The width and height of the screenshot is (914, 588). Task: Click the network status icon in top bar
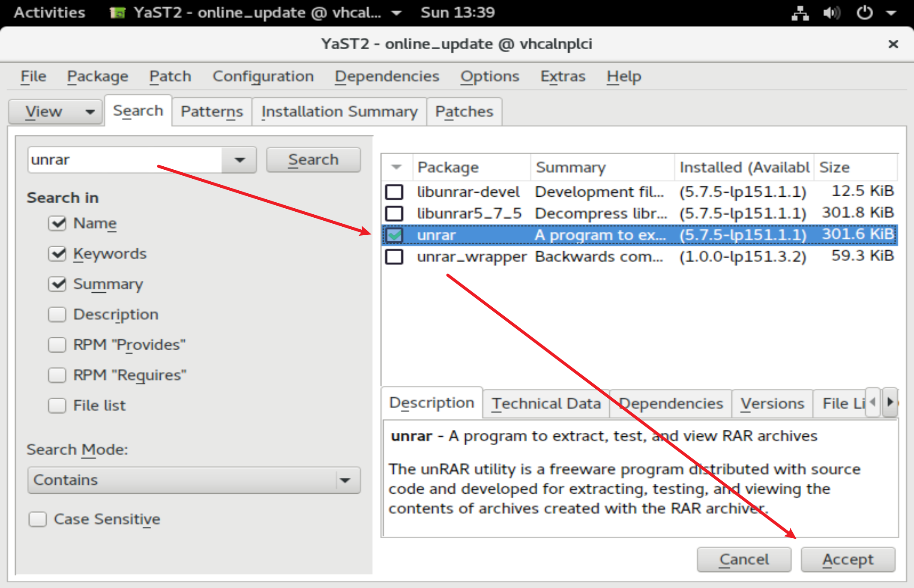(800, 13)
